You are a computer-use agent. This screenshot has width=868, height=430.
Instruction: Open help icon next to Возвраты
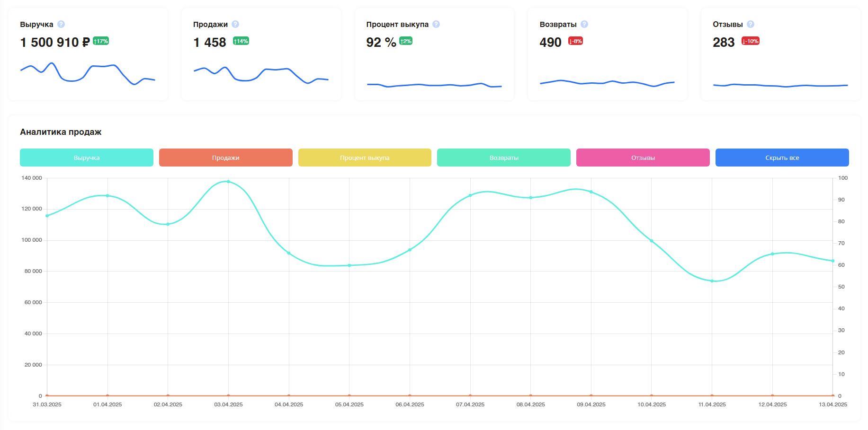pyautogui.click(x=584, y=24)
